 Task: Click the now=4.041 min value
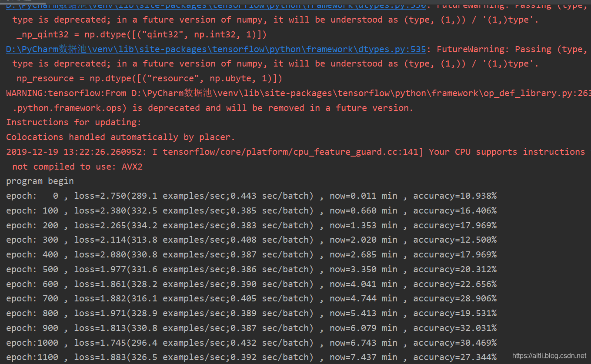(x=364, y=284)
